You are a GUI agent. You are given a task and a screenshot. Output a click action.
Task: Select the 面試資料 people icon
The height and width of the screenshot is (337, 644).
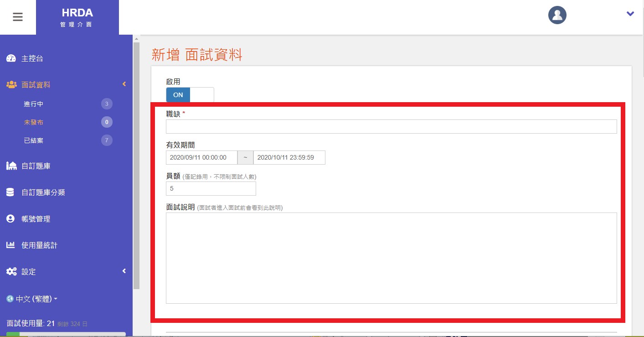[11, 84]
